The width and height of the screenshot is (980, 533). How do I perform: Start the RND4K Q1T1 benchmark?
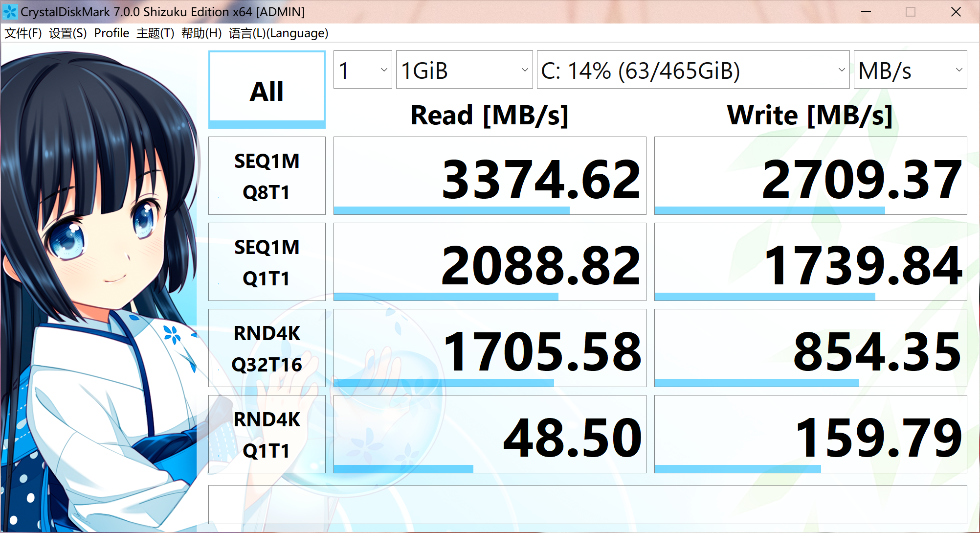267,434
